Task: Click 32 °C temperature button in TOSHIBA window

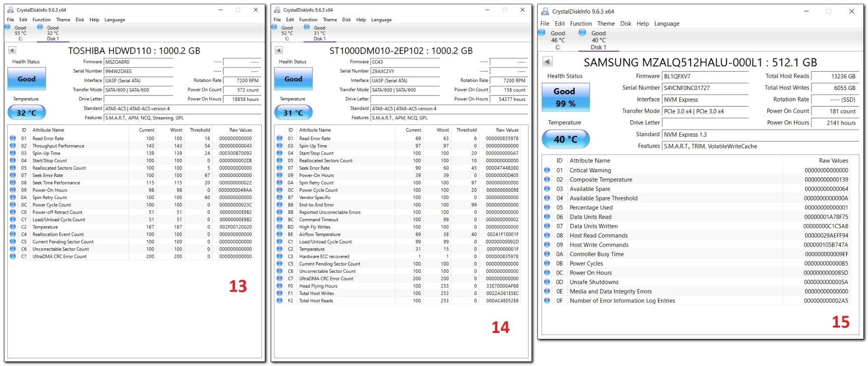Action: point(27,113)
